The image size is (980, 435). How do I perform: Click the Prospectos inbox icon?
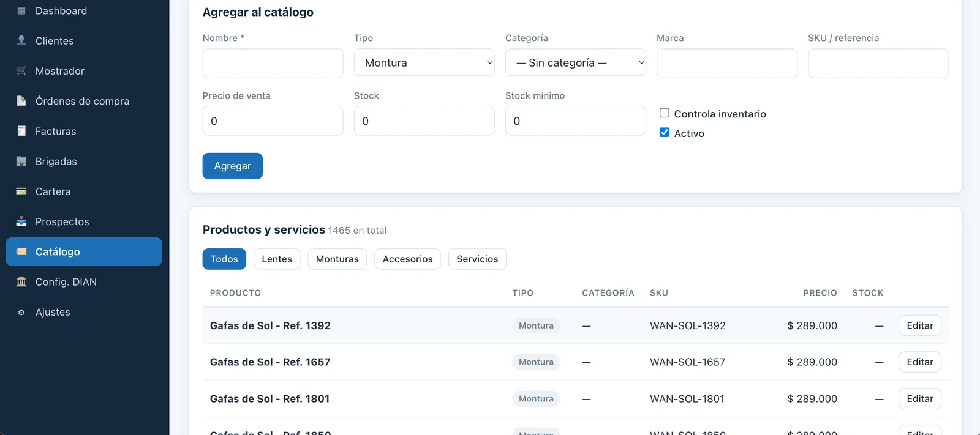[21, 221]
